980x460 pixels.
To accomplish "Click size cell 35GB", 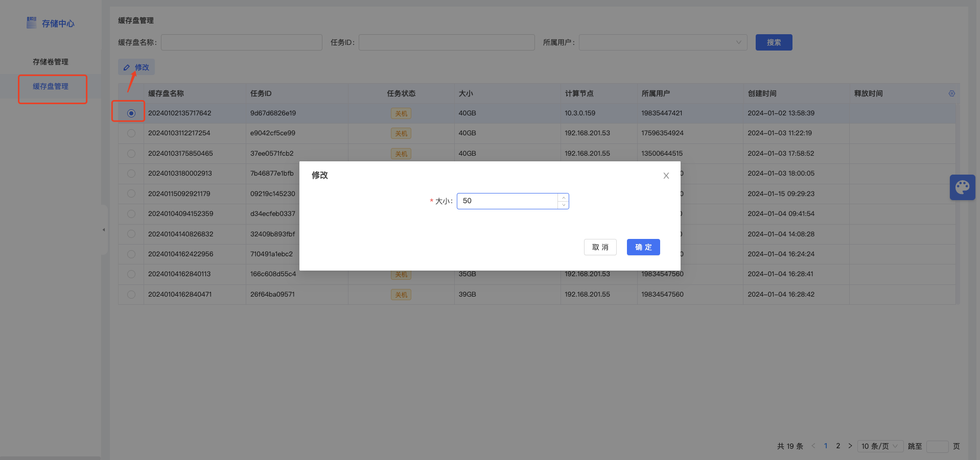I will click(x=467, y=274).
